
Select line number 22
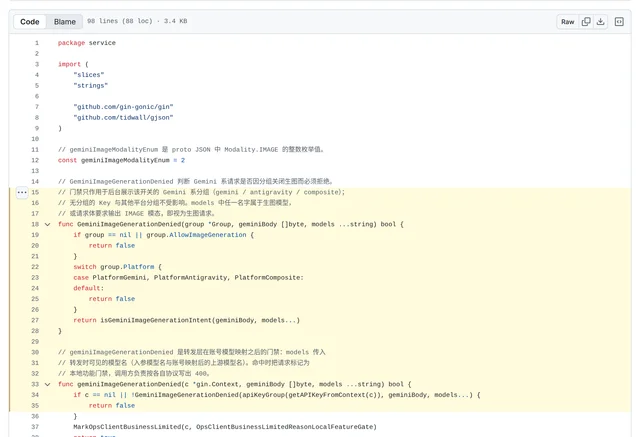point(35,267)
